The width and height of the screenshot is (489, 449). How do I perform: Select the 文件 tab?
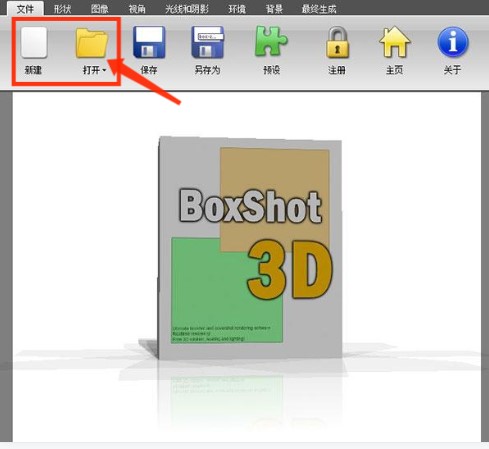[x=25, y=9]
